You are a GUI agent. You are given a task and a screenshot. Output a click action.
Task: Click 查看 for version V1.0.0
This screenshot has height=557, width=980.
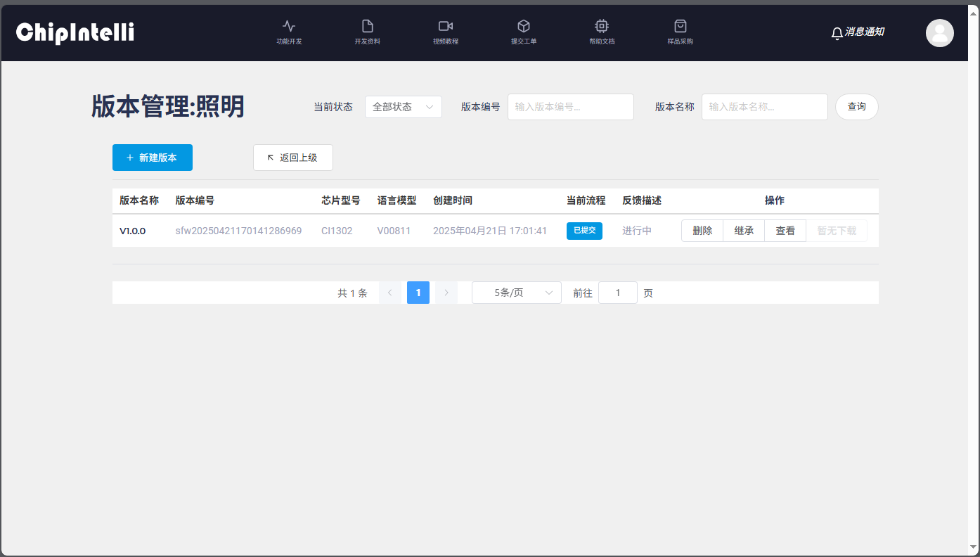[785, 231]
